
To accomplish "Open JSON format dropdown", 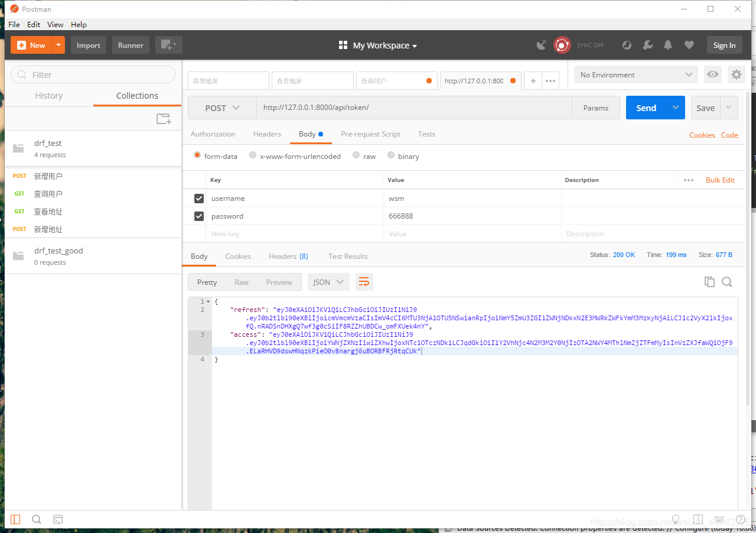I will coord(328,282).
